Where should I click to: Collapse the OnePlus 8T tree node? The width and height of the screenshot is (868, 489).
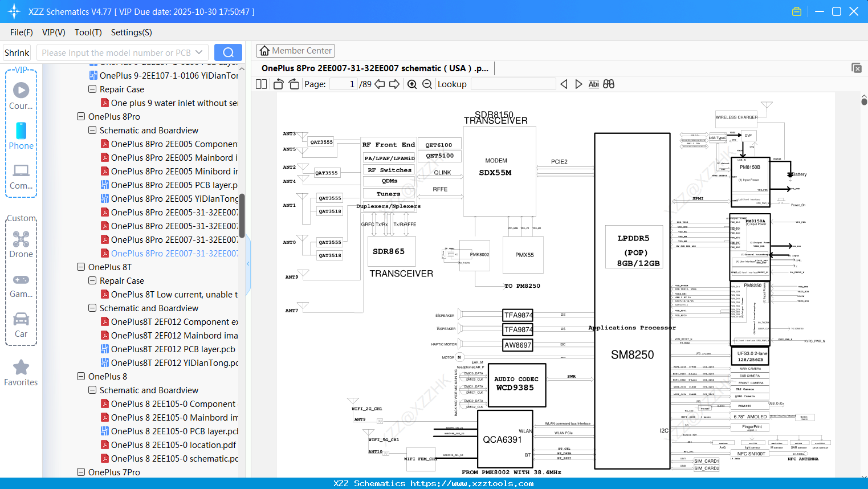(81, 267)
